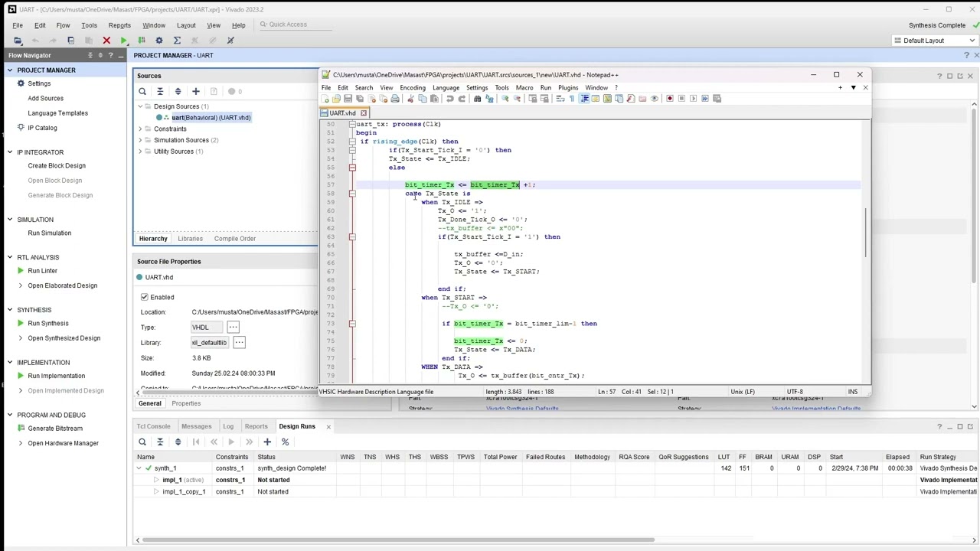This screenshot has width=980, height=551.
Task: Click the Save icon in Notepad++ toolbar
Action: point(348,99)
